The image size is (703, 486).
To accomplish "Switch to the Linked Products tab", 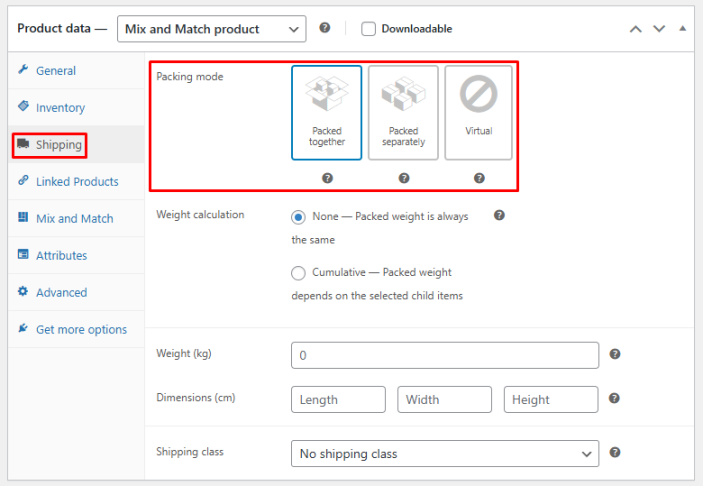I will click(x=77, y=182).
